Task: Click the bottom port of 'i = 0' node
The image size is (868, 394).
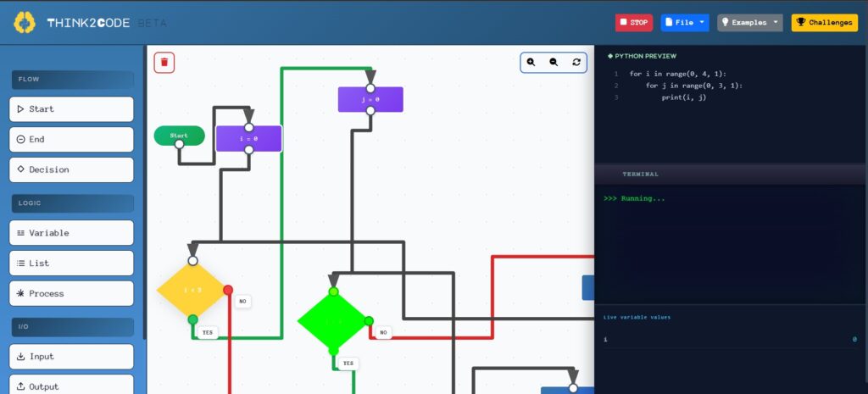Action: tap(249, 150)
